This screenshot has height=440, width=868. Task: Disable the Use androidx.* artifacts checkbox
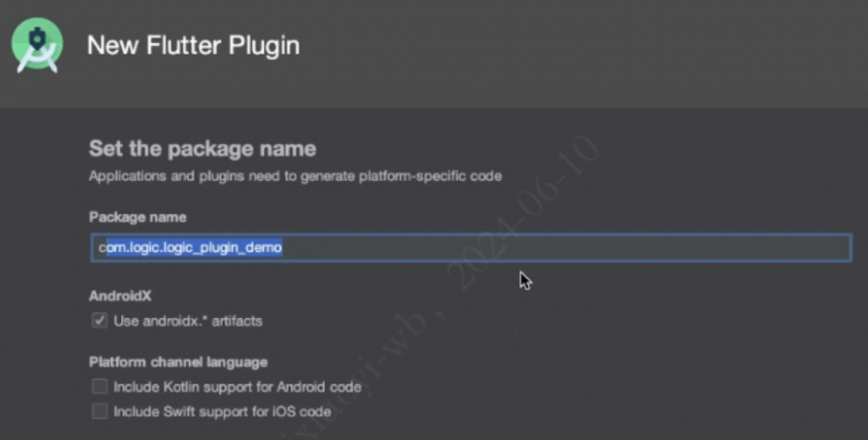click(99, 321)
